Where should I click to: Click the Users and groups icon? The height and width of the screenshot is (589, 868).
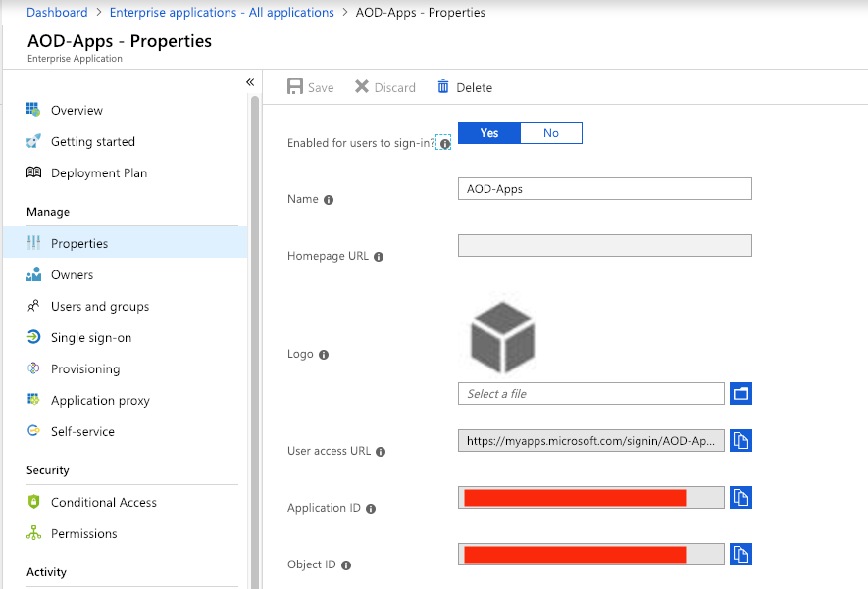tap(33, 306)
